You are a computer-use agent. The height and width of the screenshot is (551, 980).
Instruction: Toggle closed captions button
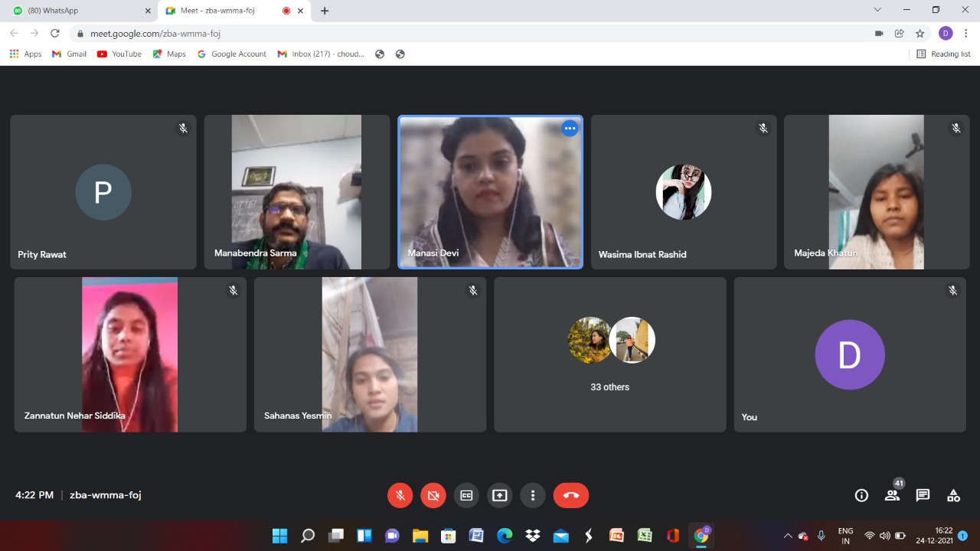(466, 495)
